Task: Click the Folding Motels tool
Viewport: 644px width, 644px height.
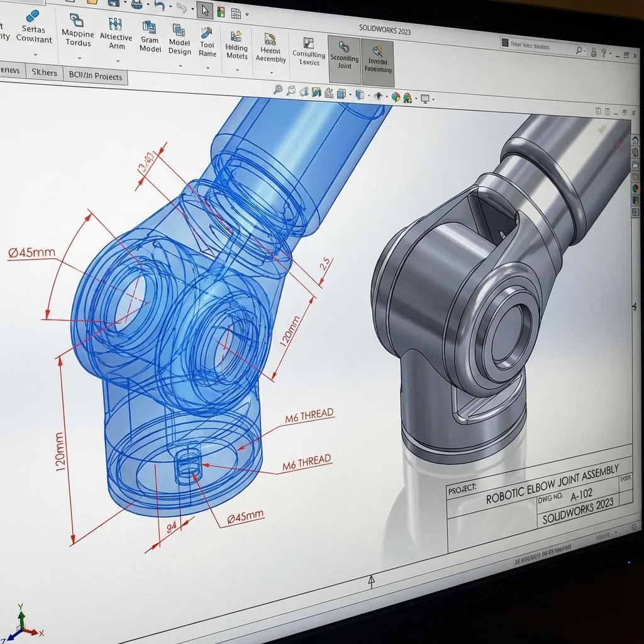Action: 236,45
